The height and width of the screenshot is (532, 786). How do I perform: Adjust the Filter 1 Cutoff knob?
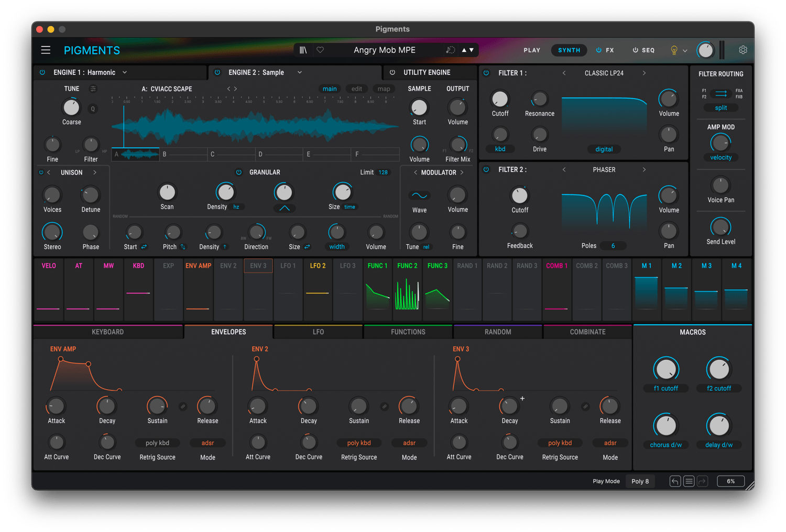tap(500, 99)
